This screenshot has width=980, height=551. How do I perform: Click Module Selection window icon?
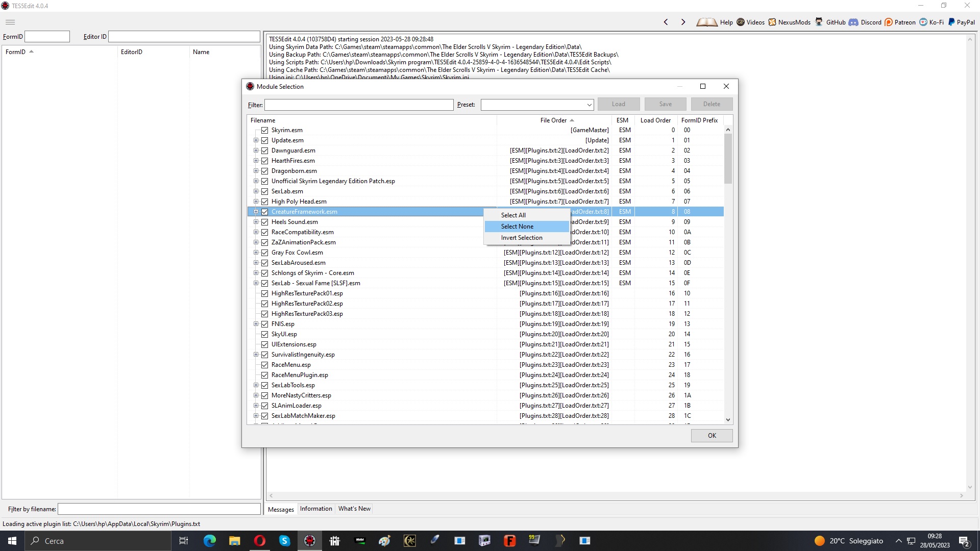point(250,86)
